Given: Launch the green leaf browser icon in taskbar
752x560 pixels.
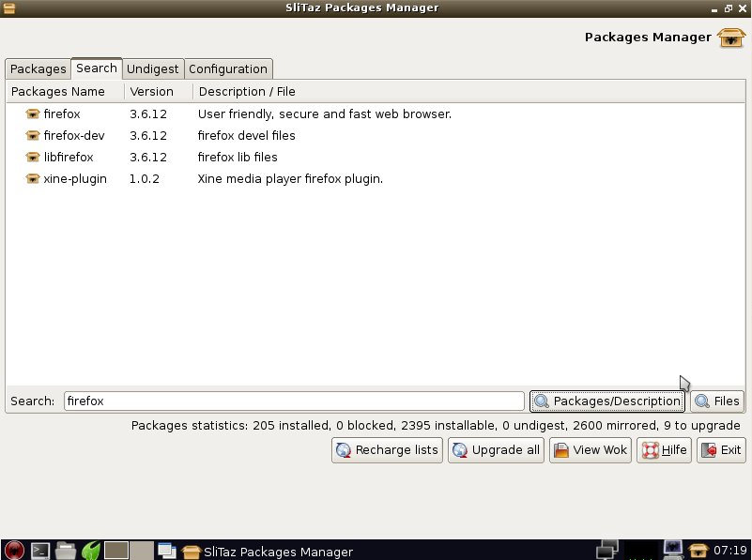Looking at the screenshot, I should click(x=91, y=551).
